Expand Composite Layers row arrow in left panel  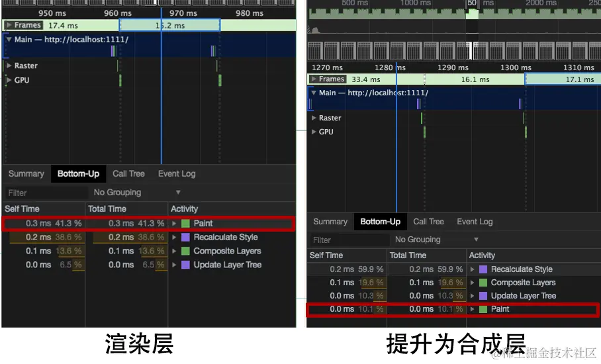(174, 251)
